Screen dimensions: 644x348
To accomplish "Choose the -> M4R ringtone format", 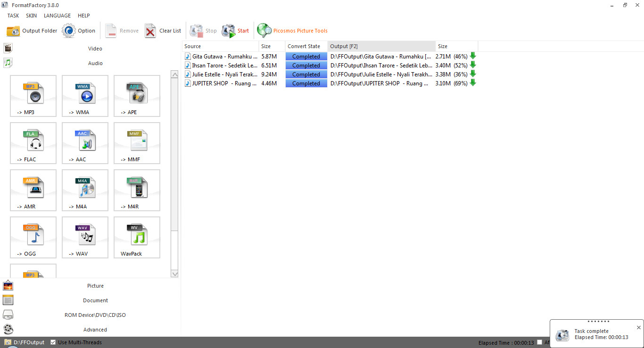I will tap(137, 191).
